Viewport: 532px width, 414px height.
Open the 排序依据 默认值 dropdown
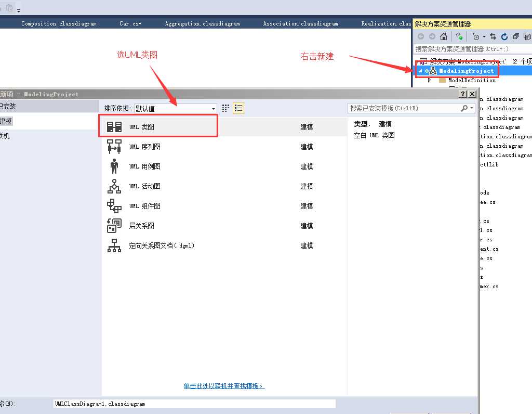coord(176,108)
